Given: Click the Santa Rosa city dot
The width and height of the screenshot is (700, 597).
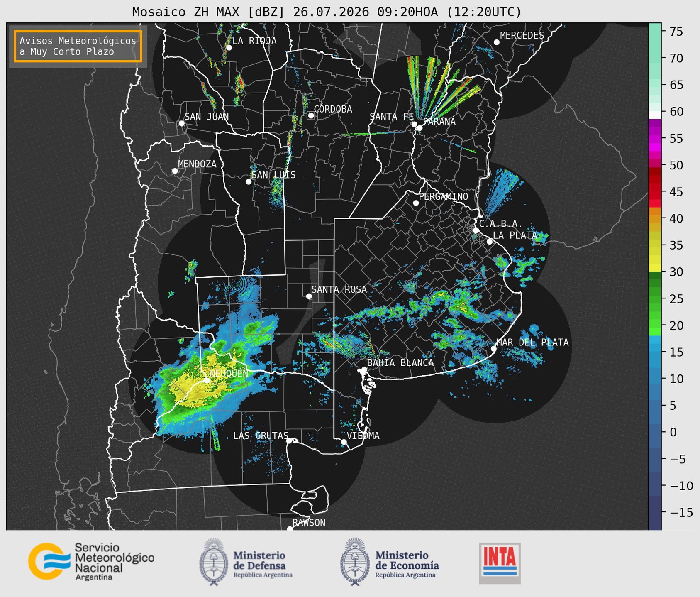Looking at the screenshot, I should coord(309,296).
